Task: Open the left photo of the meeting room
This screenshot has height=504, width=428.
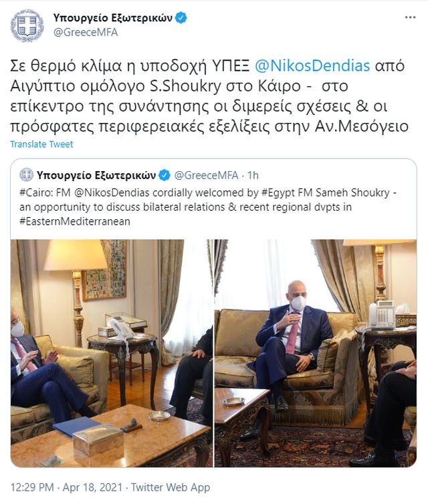Action: click(x=111, y=353)
